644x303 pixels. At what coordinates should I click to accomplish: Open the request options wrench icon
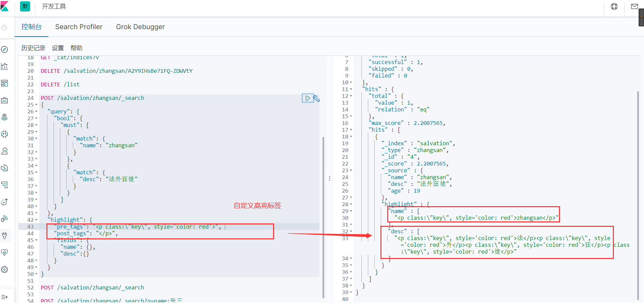tap(316, 99)
